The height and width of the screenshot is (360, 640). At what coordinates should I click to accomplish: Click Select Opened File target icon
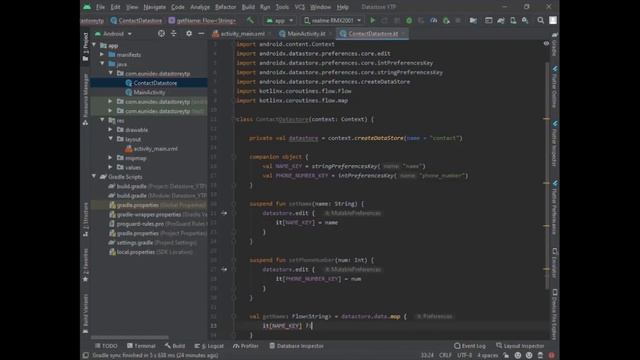162,33
